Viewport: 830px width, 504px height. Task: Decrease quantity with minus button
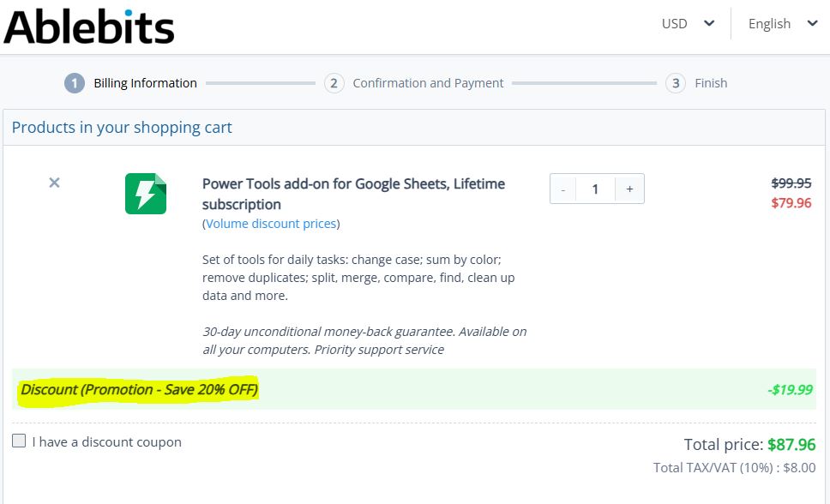563,189
